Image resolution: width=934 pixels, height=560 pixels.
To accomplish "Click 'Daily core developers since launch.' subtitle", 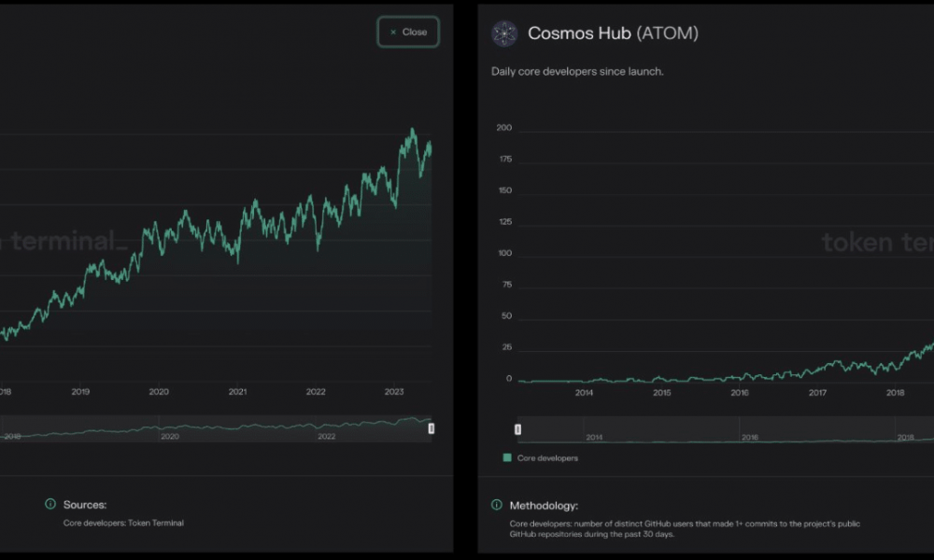I will coord(577,72).
